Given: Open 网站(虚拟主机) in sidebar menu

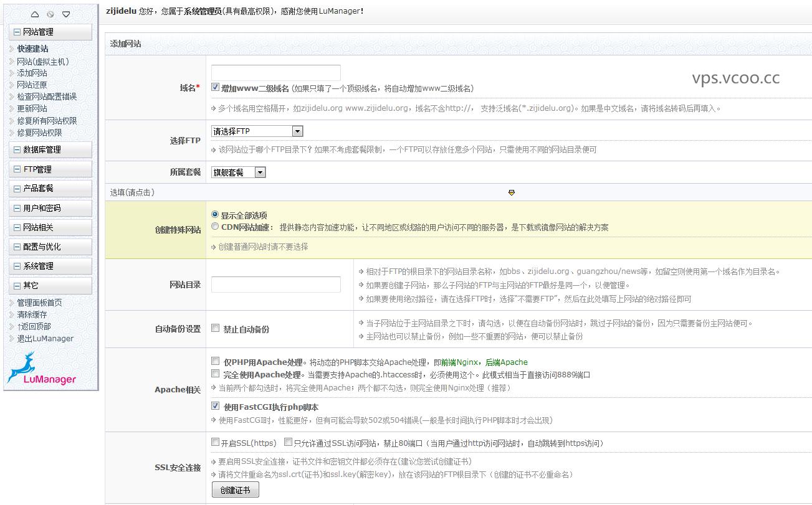Looking at the screenshot, I should (42, 62).
